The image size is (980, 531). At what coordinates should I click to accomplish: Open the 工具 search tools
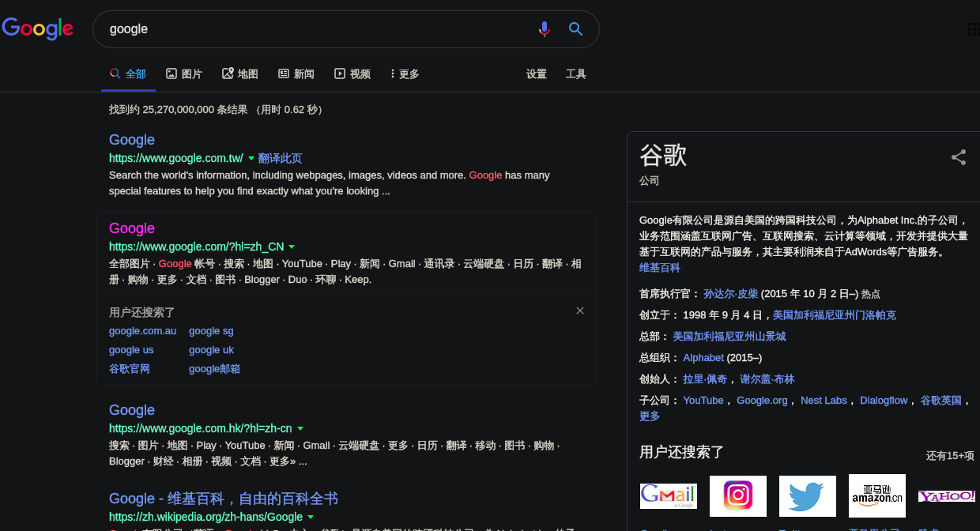pyautogui.click(x=576, y=73)
